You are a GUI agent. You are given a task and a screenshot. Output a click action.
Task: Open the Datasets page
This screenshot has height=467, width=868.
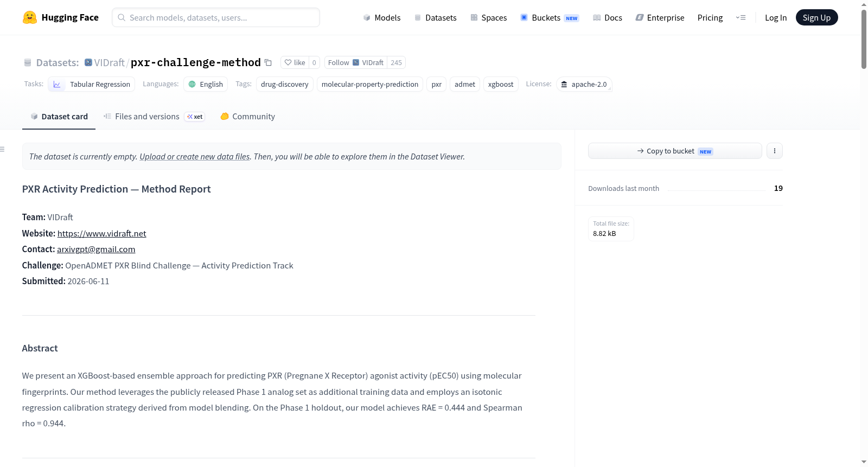[435, 17]
